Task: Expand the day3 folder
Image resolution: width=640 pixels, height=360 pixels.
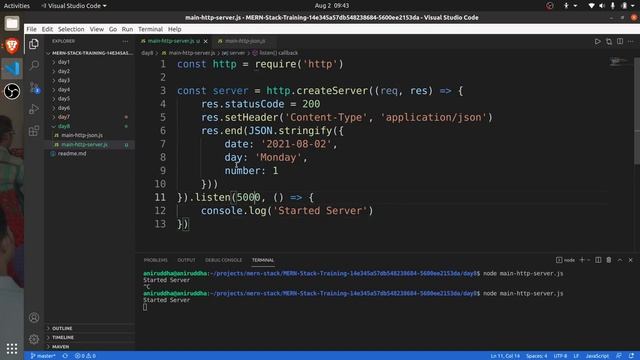Action: 64,80
